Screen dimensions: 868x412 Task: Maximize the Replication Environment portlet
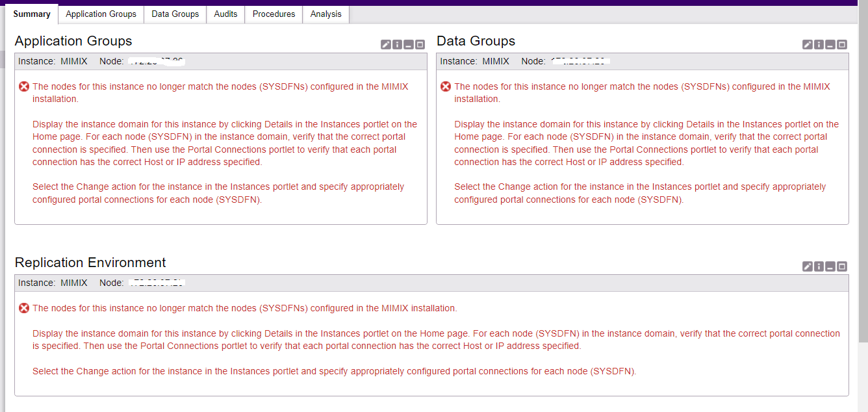(x=841, y=266)
